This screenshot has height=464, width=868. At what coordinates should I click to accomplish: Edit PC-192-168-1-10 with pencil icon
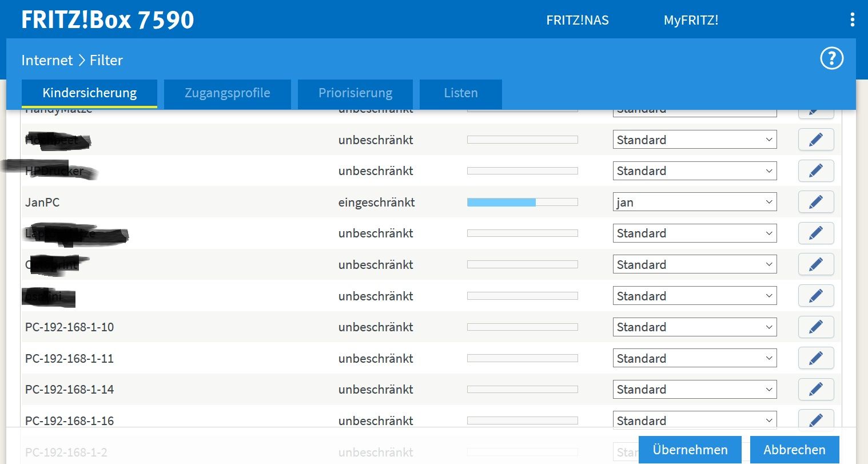pyautogui.click(x=816, y=327)
